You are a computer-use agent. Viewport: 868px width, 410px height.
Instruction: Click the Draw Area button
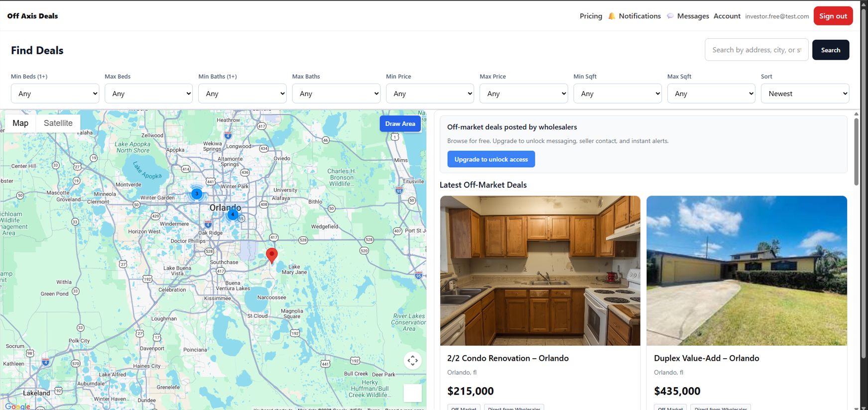point(400,123)
